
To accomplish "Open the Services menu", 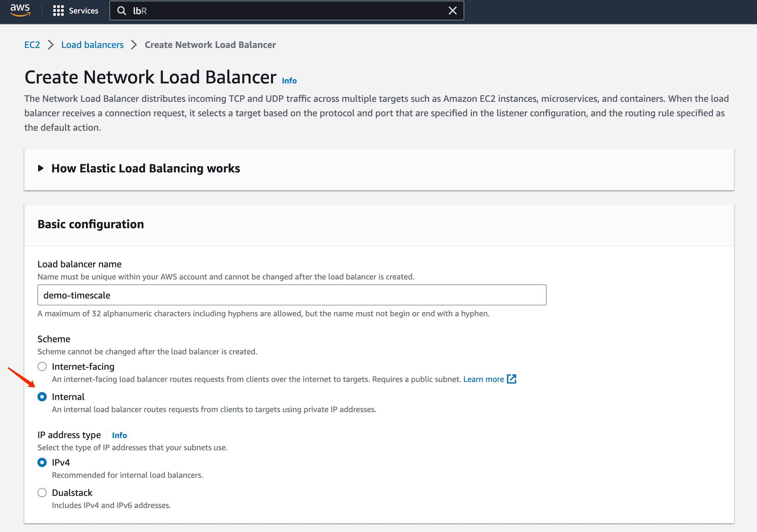I will coord(83,11).
